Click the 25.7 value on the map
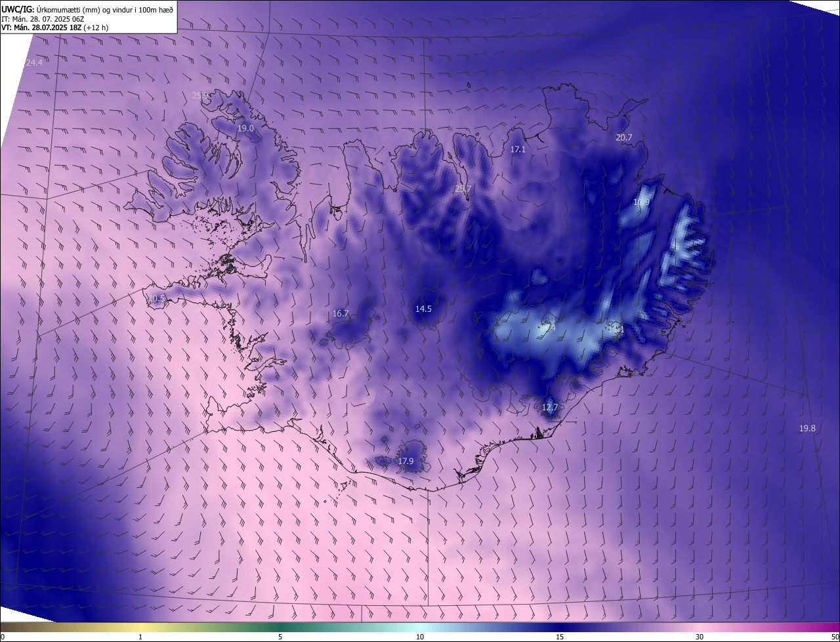 click(463, 189)
